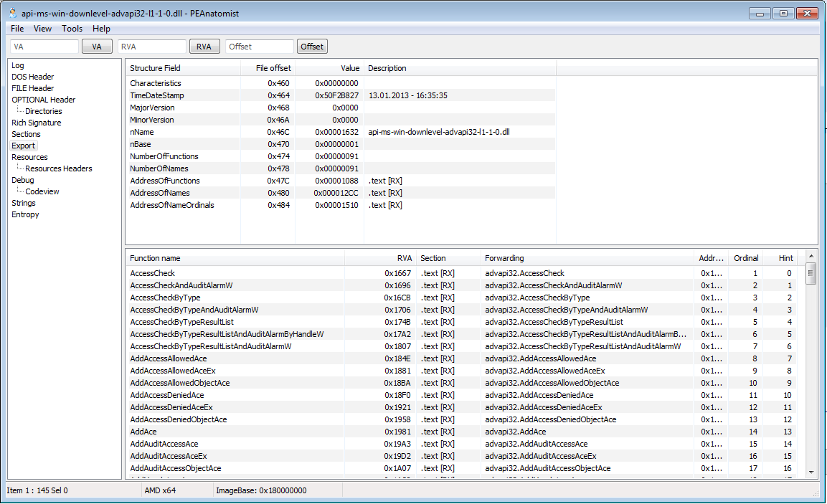The height and width of the screenshot is (504, 827).
Task: Click the PEAnatomist app icon in title bar
Action: [x=12, y=13]
